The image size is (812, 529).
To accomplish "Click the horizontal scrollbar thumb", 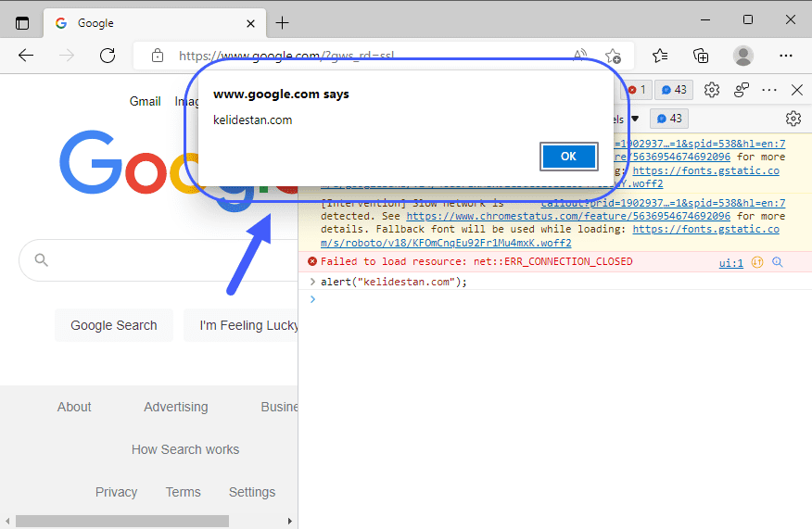I will (122, 521).
